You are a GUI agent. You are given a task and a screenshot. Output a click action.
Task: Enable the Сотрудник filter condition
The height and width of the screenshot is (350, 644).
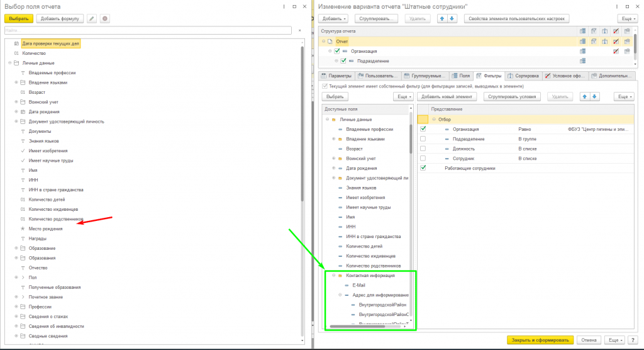tap(423, 159)
